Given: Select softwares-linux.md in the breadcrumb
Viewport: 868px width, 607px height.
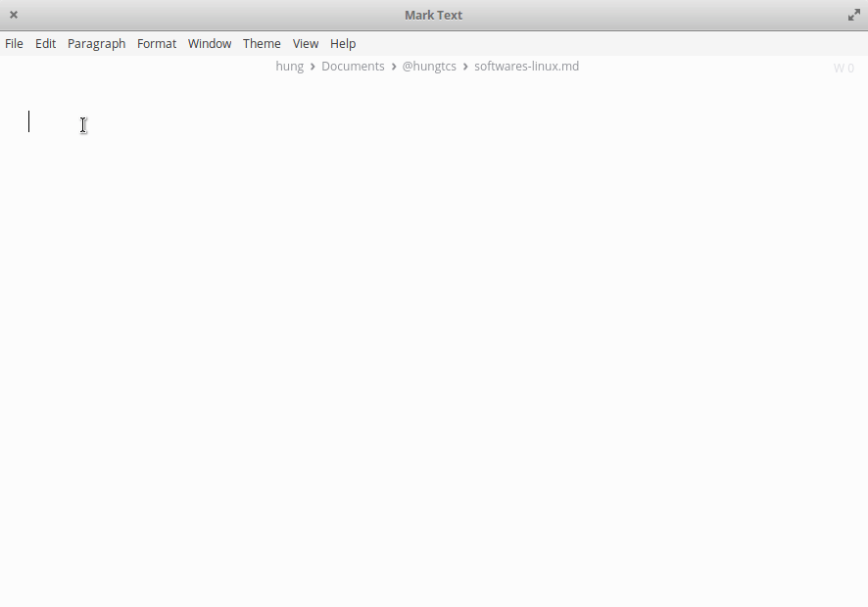Looking at the screenshot, I should pyautogui.click(x=526, y=66).
